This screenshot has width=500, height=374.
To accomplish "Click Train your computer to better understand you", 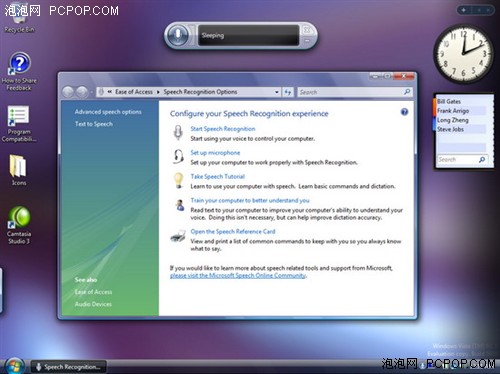I will (x=250, y=200).
